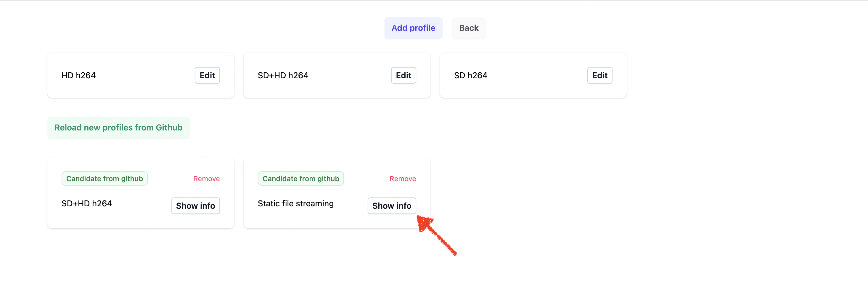Go back using the Back button
Viewport: 868px width, 303px height.
(x=468, y=28)
